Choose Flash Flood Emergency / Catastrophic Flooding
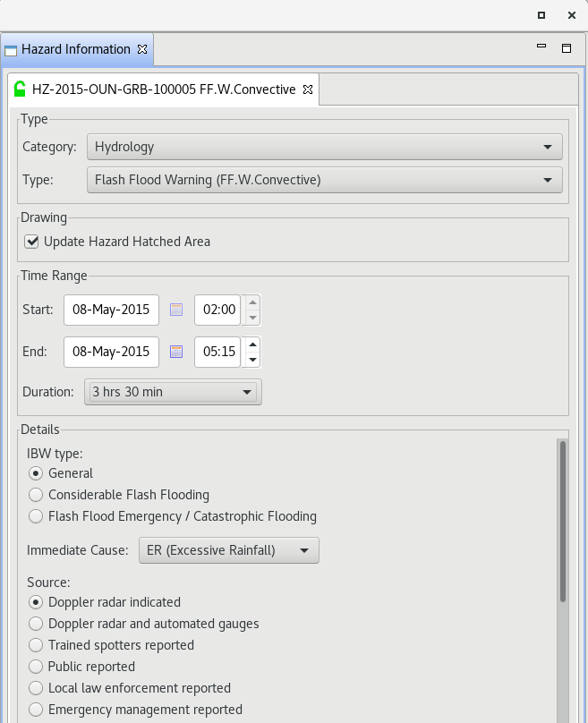The height and width of the screenshot is (723, 588). [36, 516]
